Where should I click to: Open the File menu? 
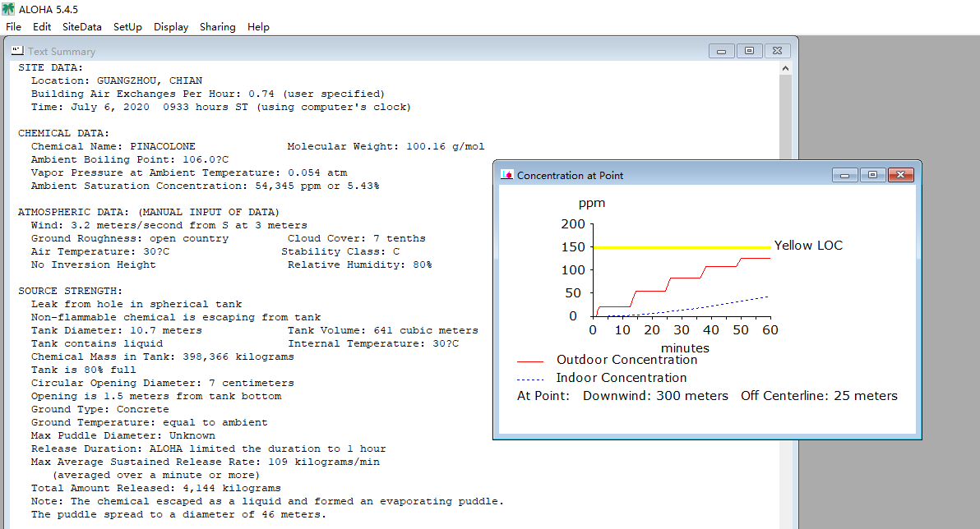[14, 27]
